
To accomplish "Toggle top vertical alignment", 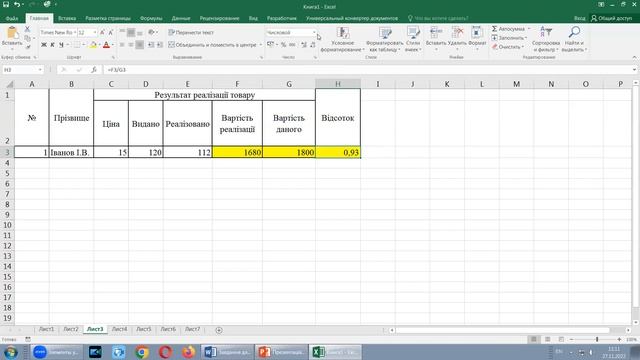I will tap(122, 32).
